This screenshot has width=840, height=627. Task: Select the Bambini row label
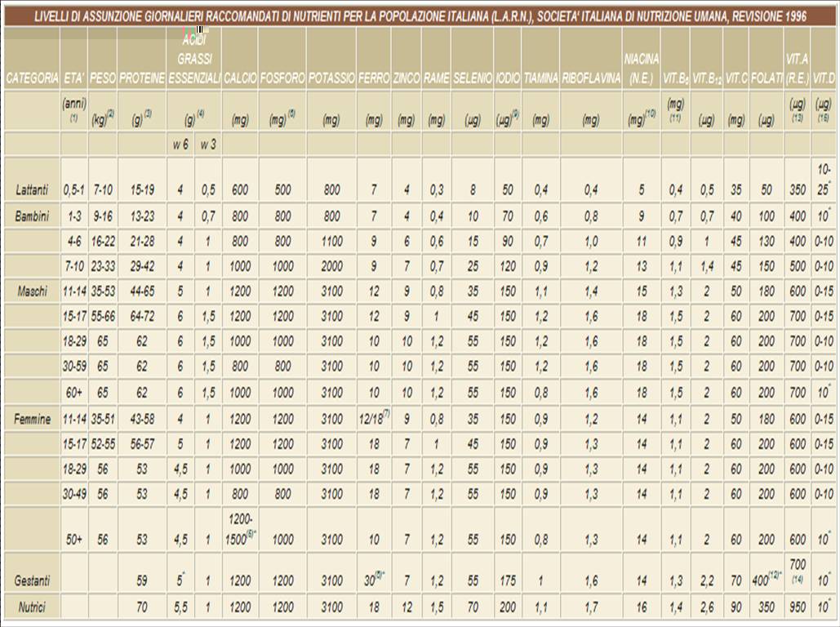pos(32,217)
